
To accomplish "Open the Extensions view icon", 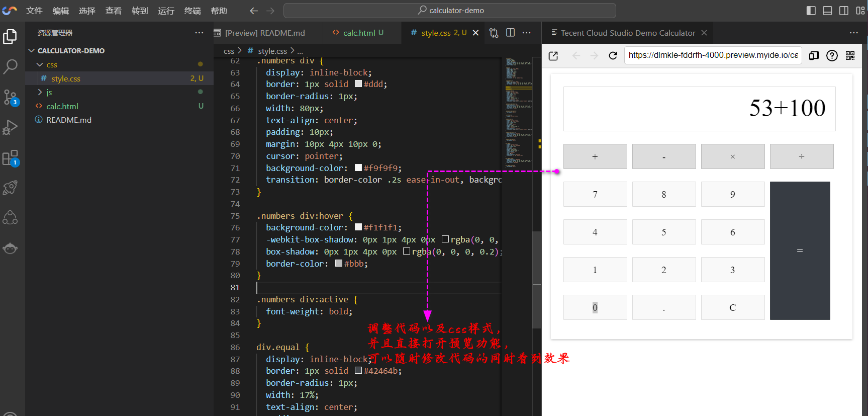I will pyautogui.click(x=10, y=158).
